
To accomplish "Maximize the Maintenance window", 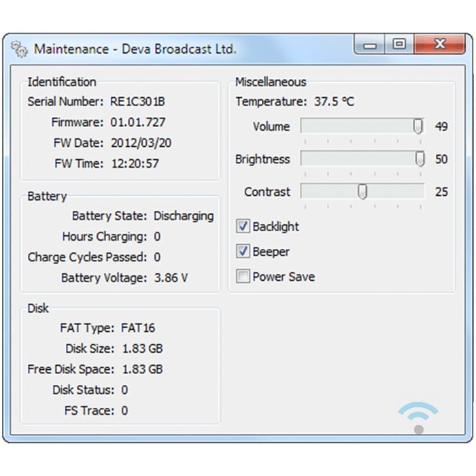I will 399,44.
